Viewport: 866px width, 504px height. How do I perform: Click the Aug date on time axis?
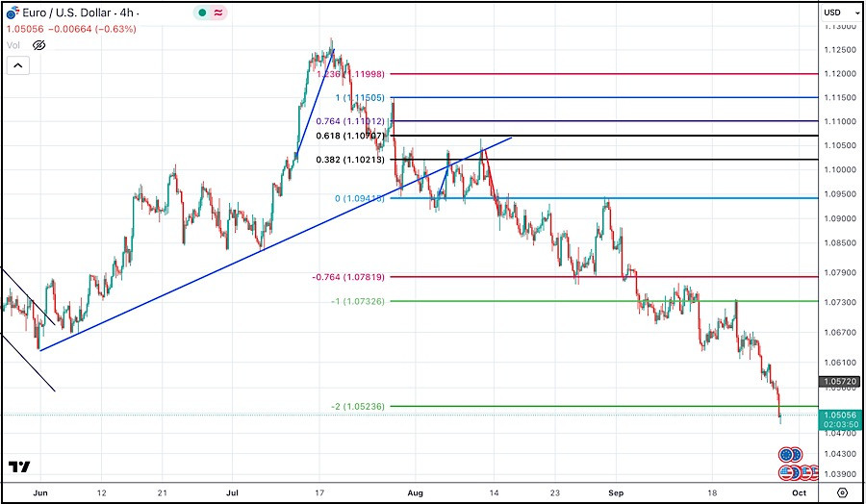(418, 492)
